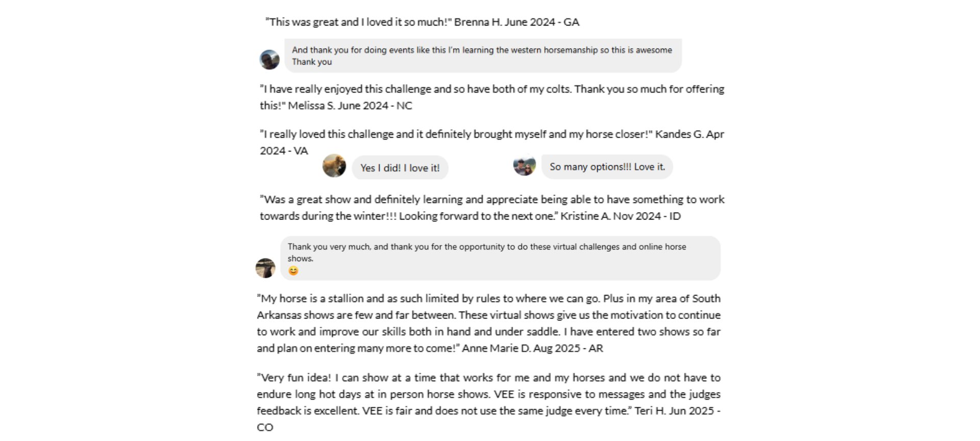This screenshot has height=441, width=980.
Task: Click Anne Marie D. Aug 2025 testimonial
Action: [489, 323]
